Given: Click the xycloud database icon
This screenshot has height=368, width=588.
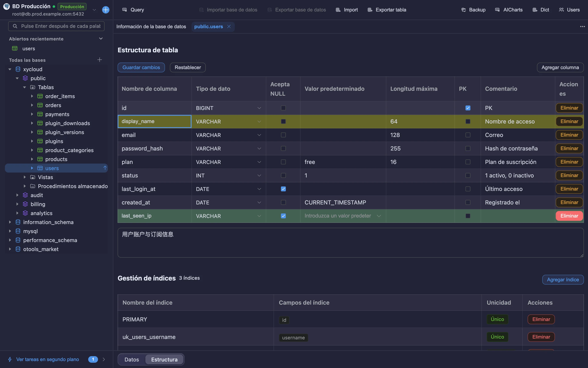Looking at the screenshot, I should click(18, 69).
